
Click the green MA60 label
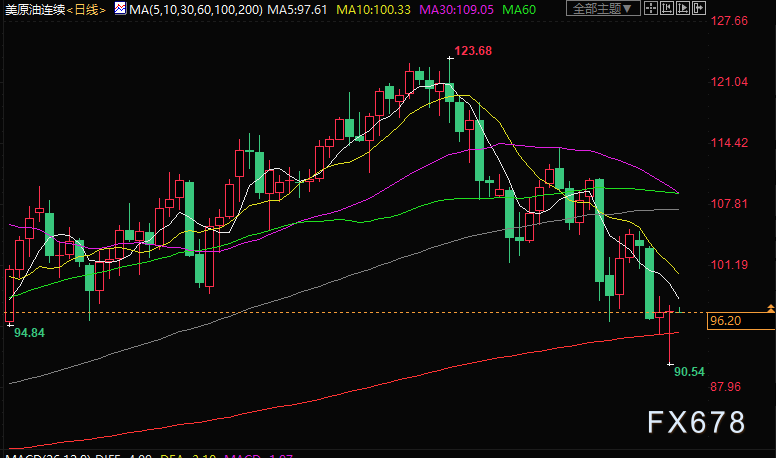click(x=519, y=9)
